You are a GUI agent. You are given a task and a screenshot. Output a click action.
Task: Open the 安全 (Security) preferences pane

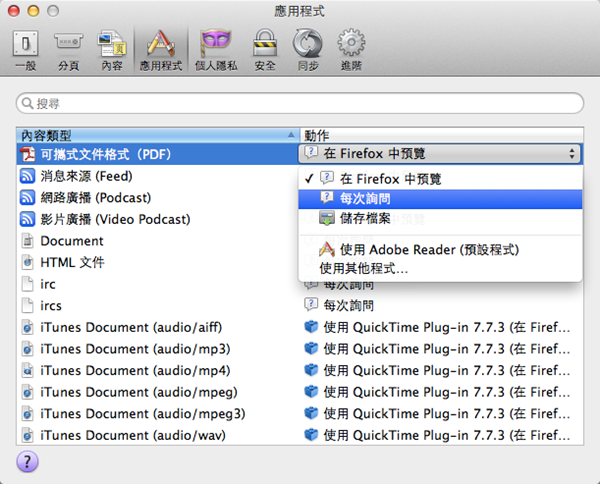pos(264,49)
